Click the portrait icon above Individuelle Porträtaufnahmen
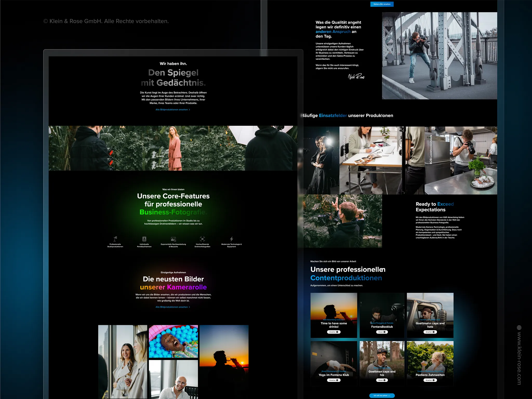This screenshot has height=399, width=532. [144, 239]
